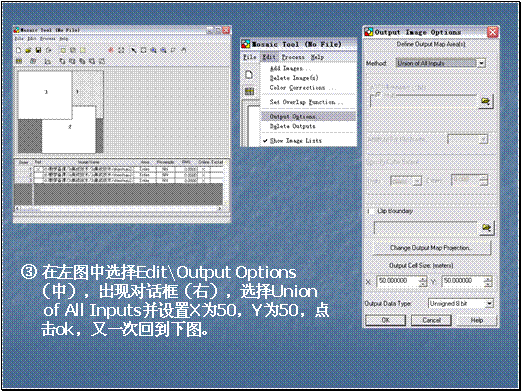Open the Process menu in the center window
521x391 pixels.
coord(293,57)
